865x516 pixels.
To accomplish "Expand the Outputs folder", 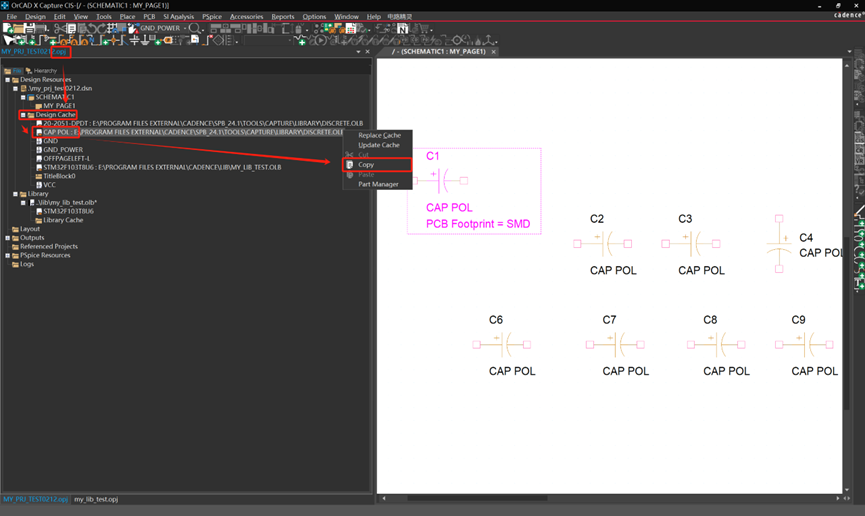I will 8,238.
